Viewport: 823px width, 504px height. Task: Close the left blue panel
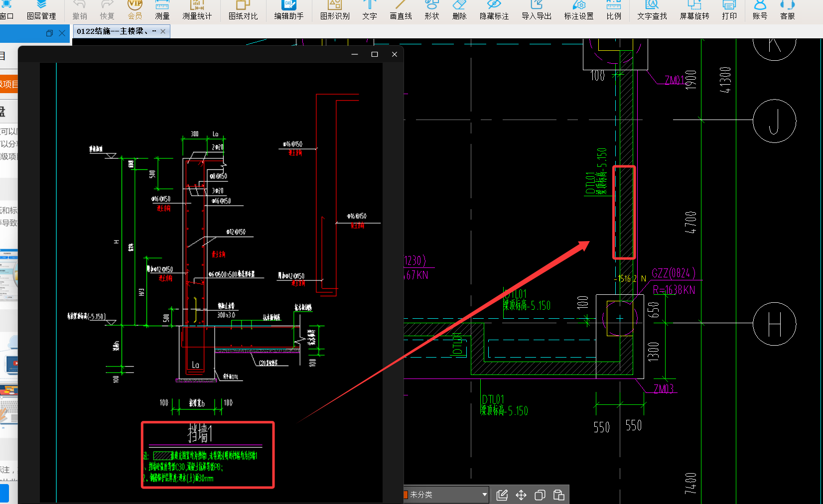62,33
